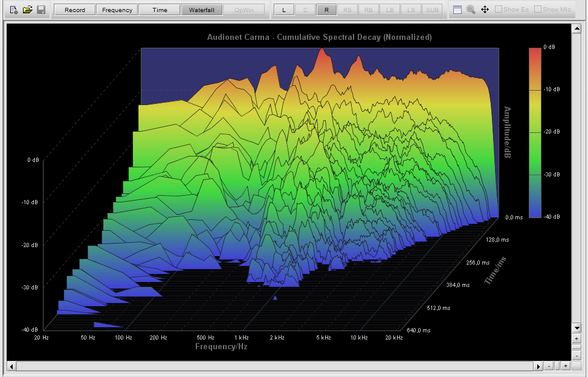588x377 pixels.
Task: Open the OpWin view
Action: click(x=244, y=10)
